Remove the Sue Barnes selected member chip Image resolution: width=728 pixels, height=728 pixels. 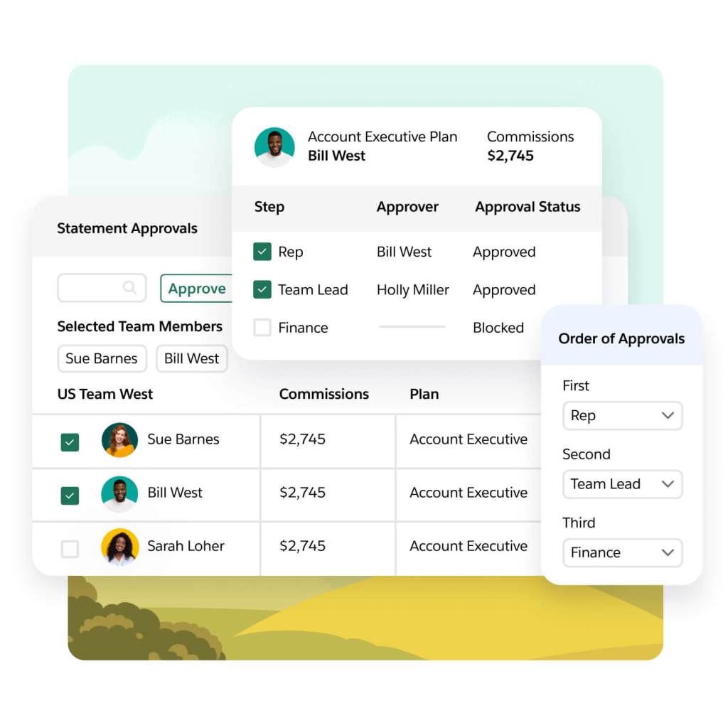pos(102,358)
